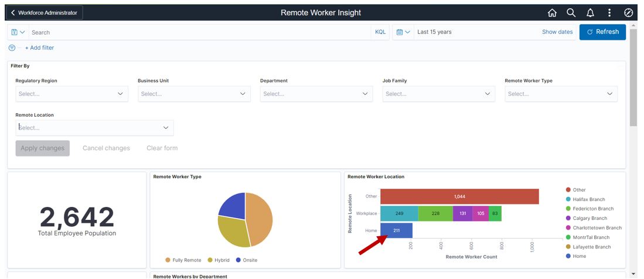The height and width of the screenshot is (279, 644).
Task: Click the Halifax bar segment 249
Action: click(399, 214)
